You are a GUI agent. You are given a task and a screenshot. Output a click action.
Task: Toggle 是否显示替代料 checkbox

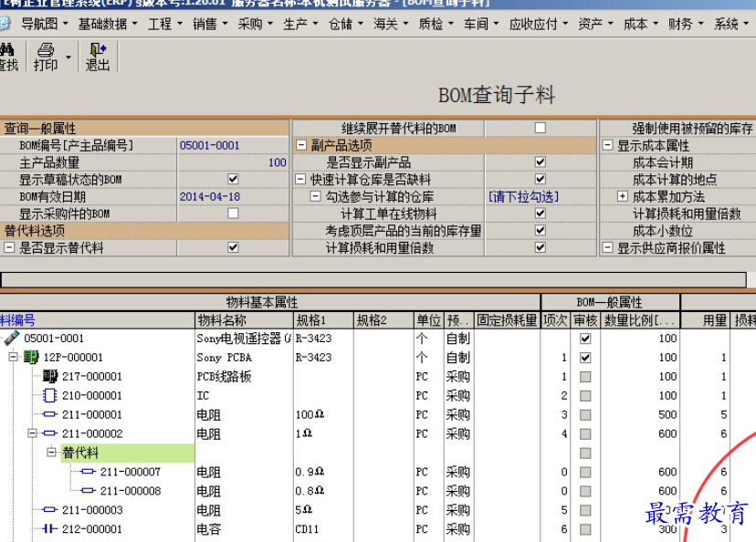pos(233,247)
